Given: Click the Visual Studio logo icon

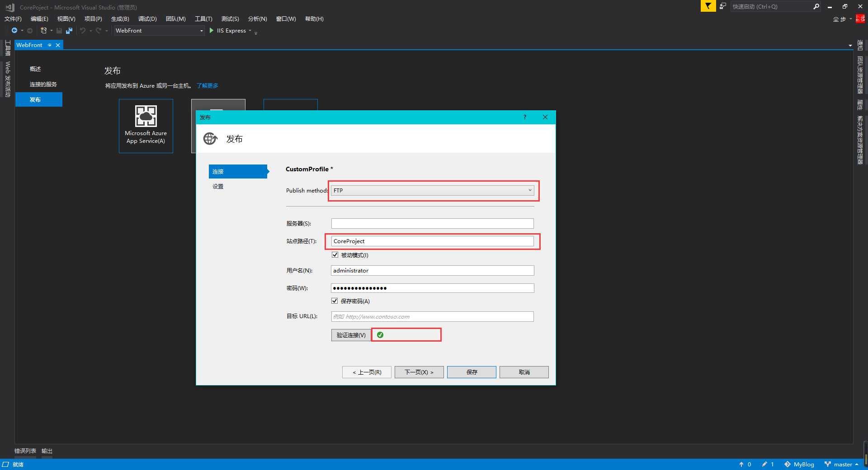Looking at the screenshot, I should 9,7.
